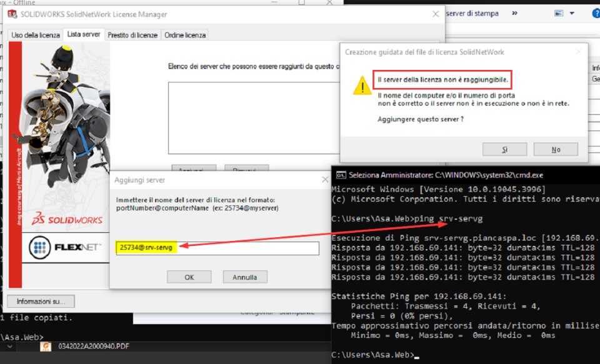The image size is (600, 364).
Task: Click the example text 'portNumber@computerName (ex: 25734@myserver)'
Action: click(x=197, y=209)
